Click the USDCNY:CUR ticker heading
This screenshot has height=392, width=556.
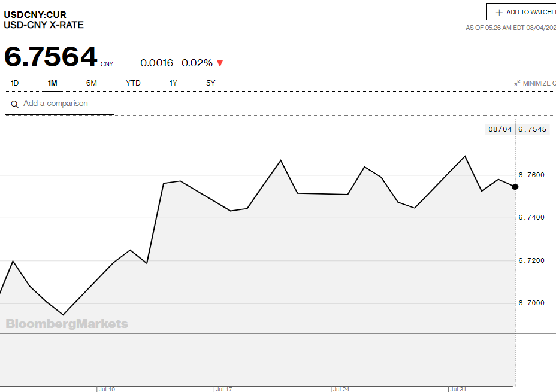[35, 14]
